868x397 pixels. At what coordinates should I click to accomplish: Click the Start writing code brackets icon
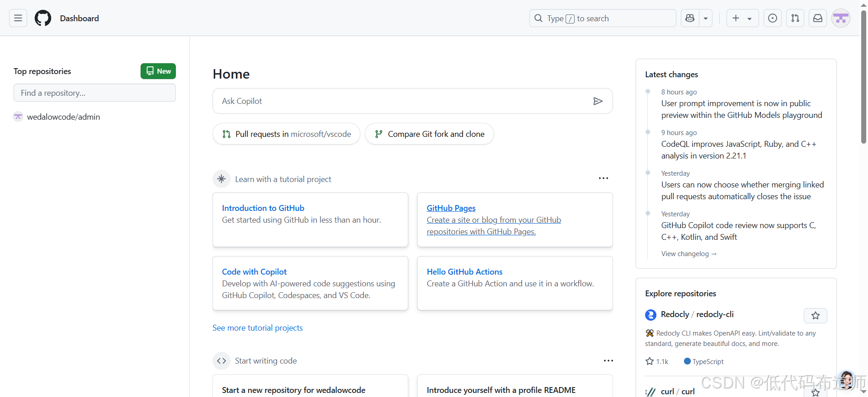222,361
